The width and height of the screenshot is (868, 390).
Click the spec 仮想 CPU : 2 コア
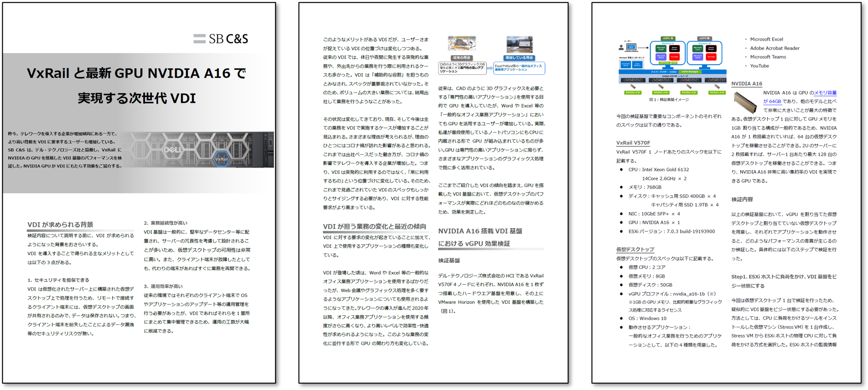647,267
